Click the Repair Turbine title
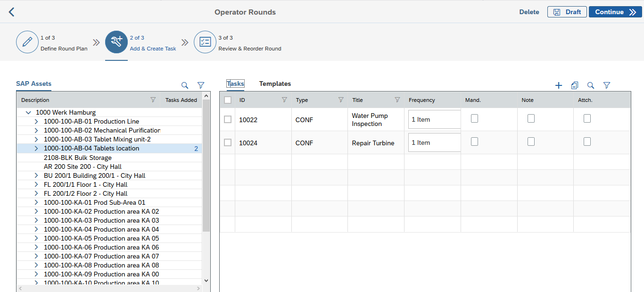644x292 pixels. point(373,143)
